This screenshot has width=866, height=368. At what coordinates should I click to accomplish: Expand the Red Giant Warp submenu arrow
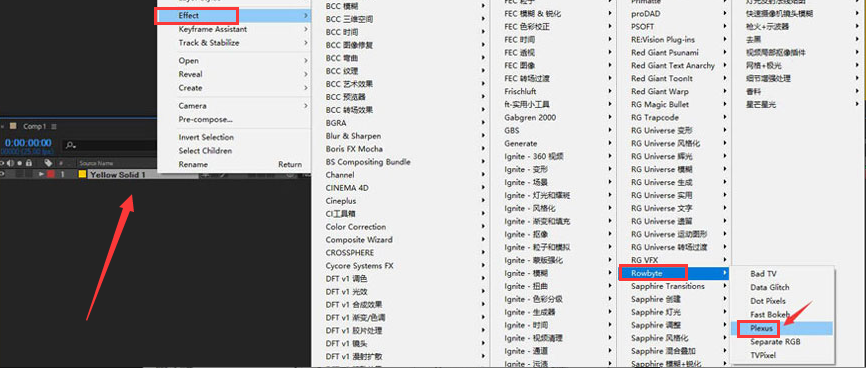point(724,92)
